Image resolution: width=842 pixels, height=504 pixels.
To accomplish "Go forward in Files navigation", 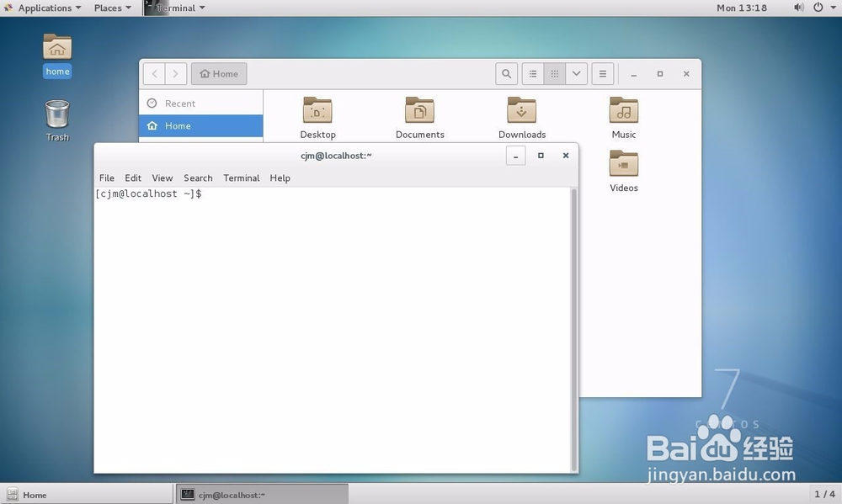I will pyautogui.click(x=176, y=73).
